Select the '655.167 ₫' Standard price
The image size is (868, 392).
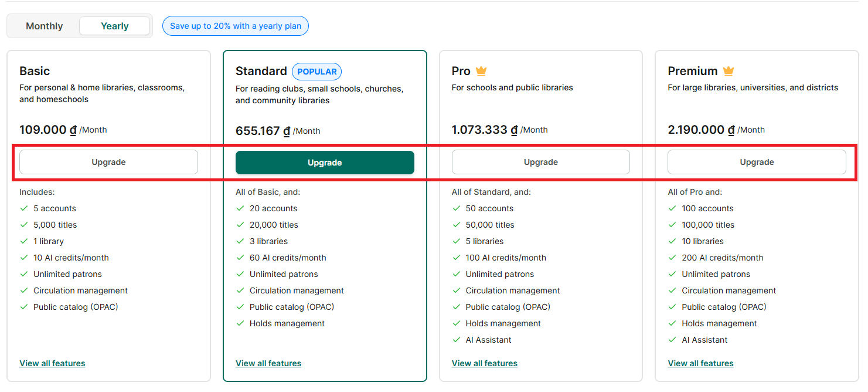(x=264, y=131)
